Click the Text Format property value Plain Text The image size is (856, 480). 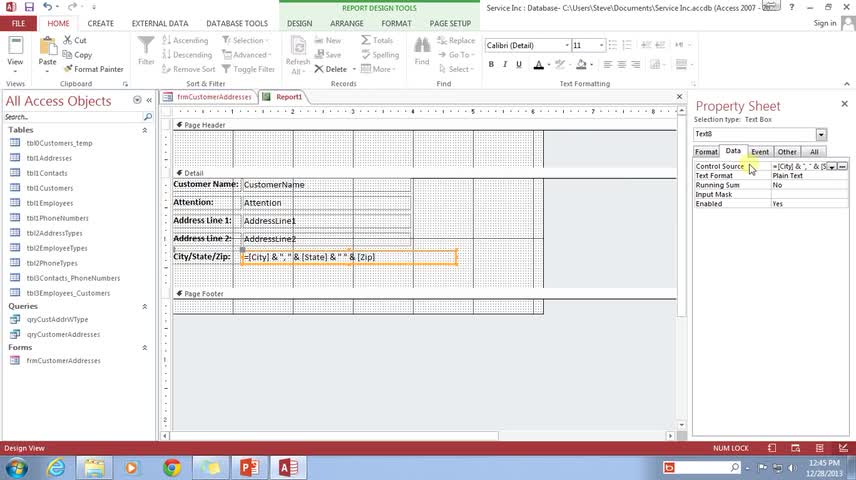(x=810, y=176)
